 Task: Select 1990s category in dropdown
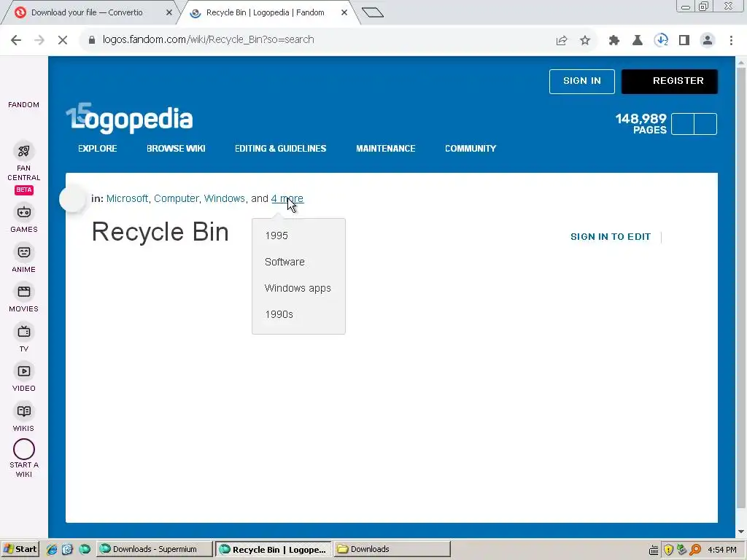pyautogui.click(x=279, y=315)
